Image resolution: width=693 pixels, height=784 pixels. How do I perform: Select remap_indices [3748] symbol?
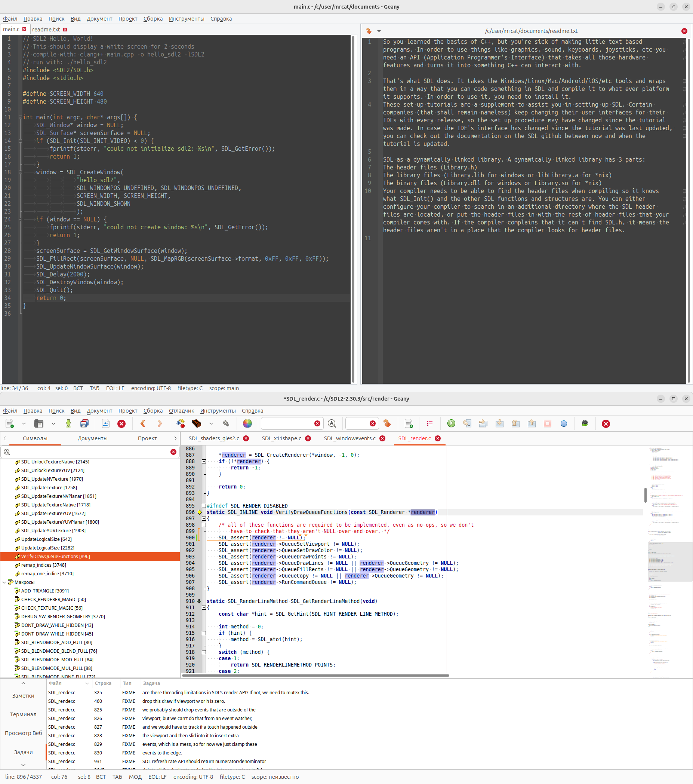[x=43, y=565]
